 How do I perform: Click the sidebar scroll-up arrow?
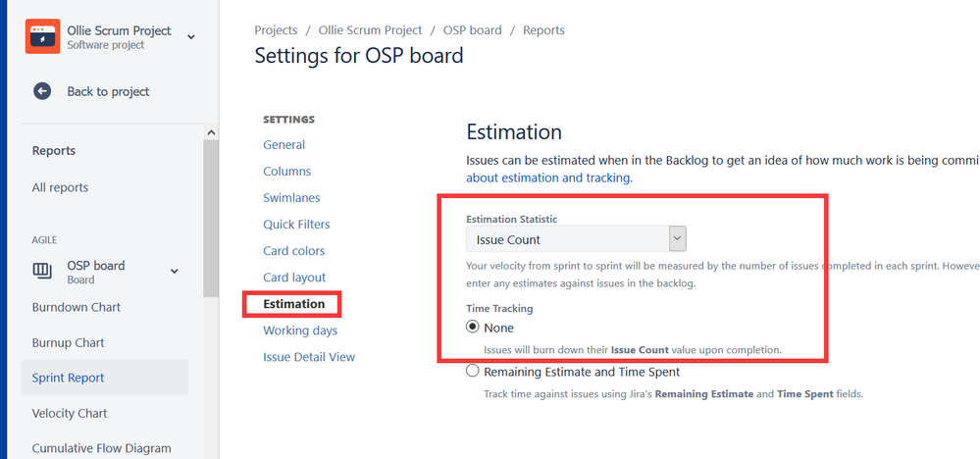[x=211, y=132]
